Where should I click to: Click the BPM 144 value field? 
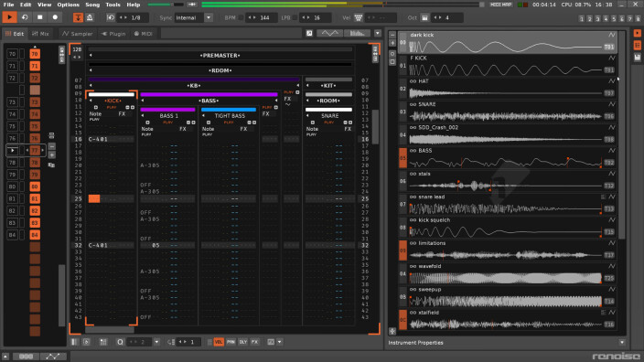click(x=263, y=18)
